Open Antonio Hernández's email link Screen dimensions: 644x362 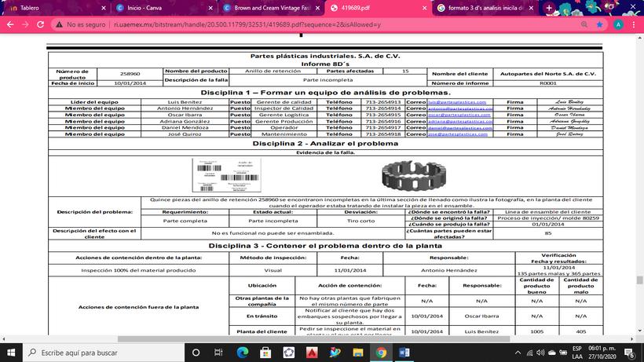(460, 108)
